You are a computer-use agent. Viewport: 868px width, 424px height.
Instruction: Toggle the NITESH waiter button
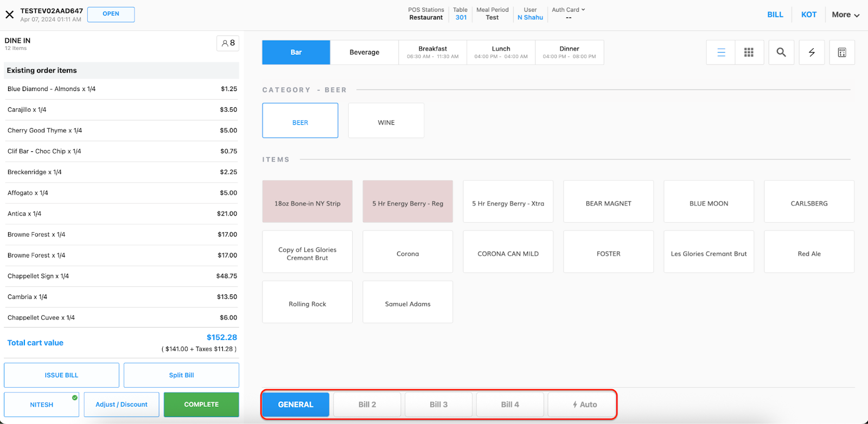coord(42,404)
